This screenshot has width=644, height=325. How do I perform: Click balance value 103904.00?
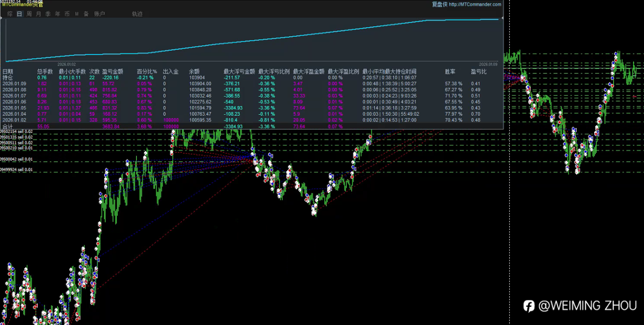200,84
